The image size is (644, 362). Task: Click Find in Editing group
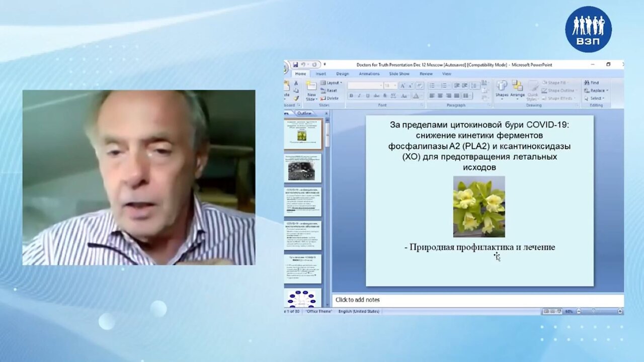[591, 83]
